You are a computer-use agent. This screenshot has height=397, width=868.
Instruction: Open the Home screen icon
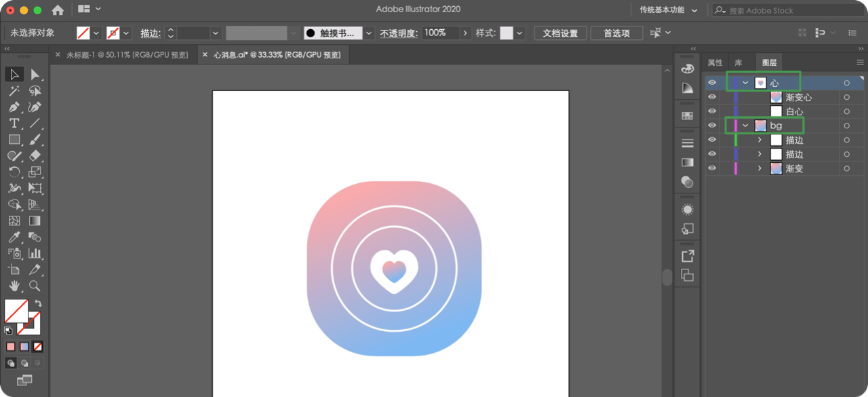[58, 10]
